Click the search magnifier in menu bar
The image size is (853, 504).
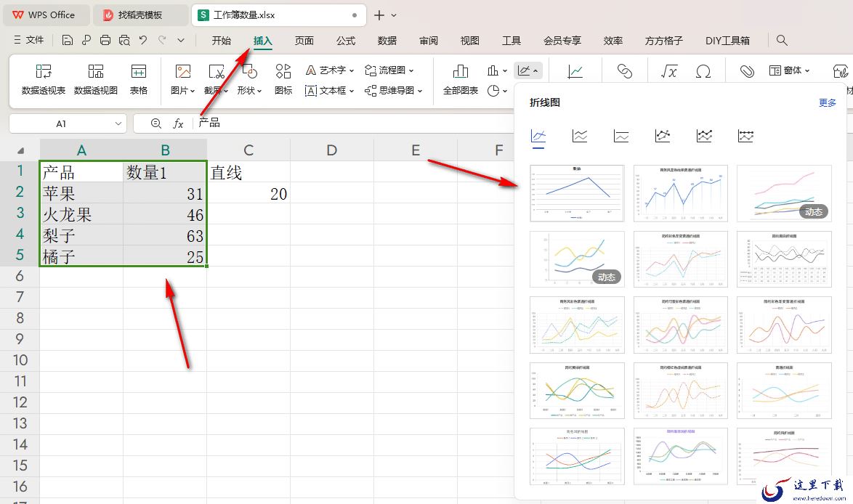(782, 40)
